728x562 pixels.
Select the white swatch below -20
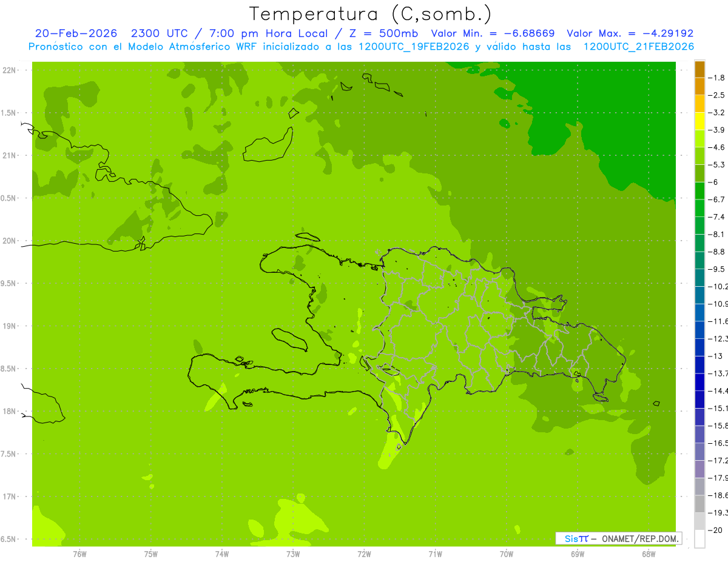coord(699,538)
